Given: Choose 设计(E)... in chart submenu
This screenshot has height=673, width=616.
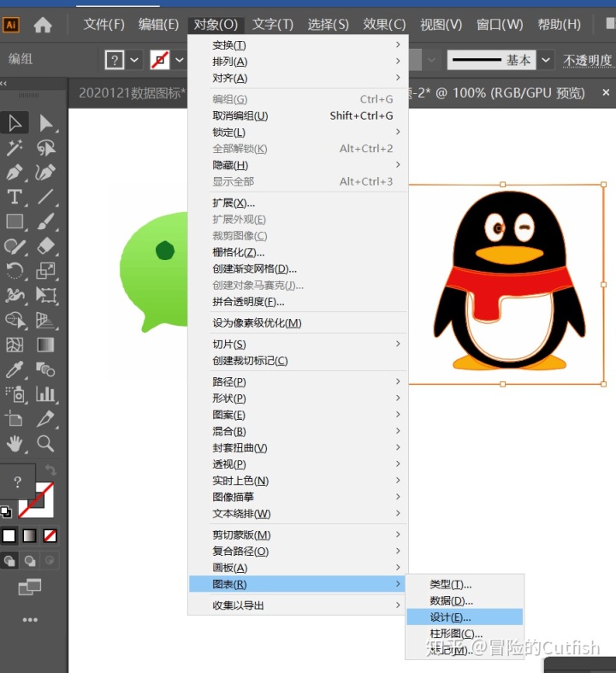Looking at the screenshot, I should tap(465, 617).
